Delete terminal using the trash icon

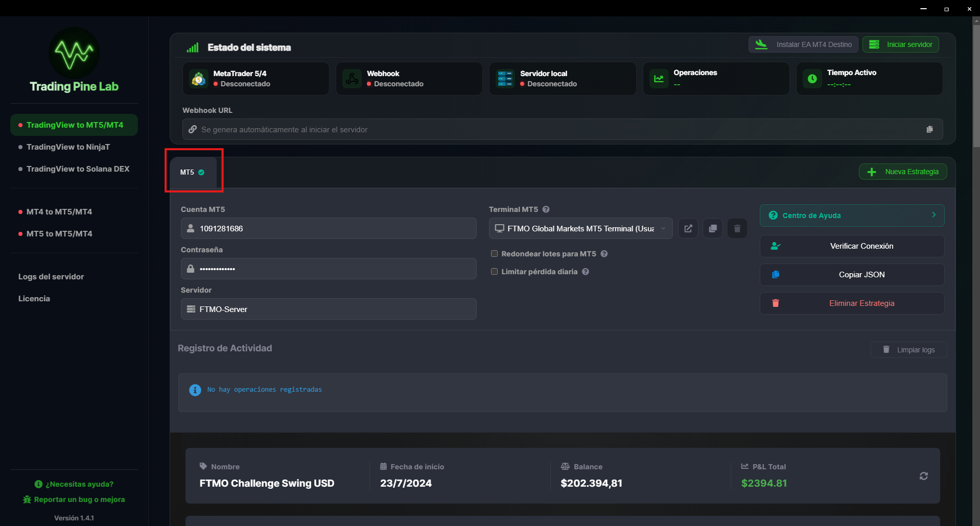click(737, 229)
